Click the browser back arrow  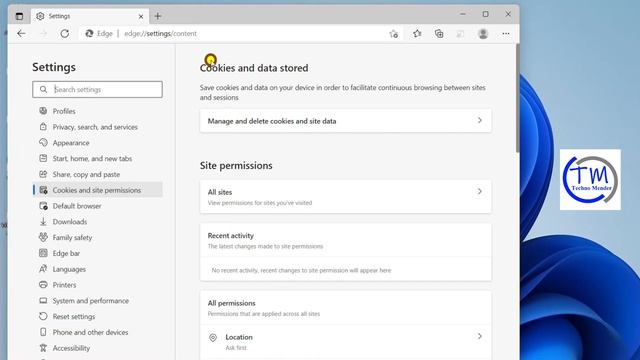21,33
